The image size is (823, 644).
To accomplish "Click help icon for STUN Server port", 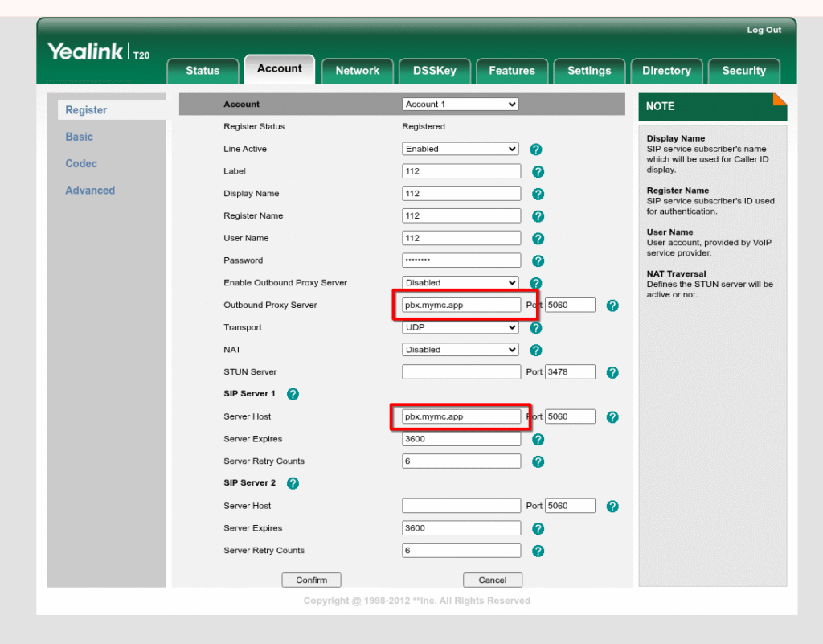I will (x=612, y=372).
